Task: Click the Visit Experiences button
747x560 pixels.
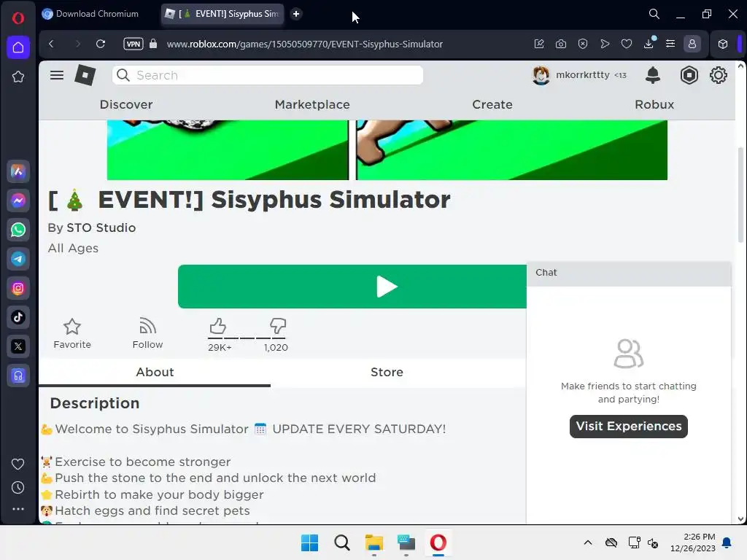Action: point(628,426)
